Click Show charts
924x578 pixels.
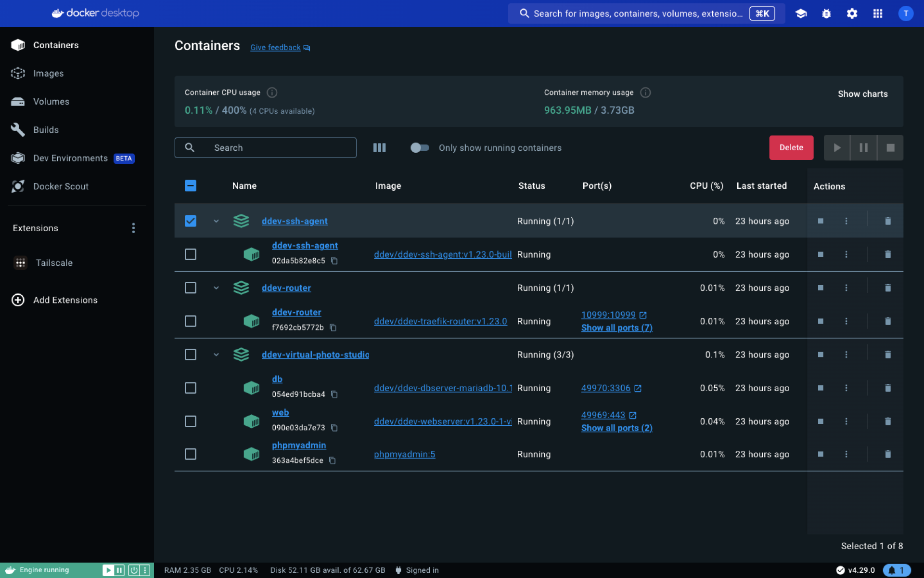tap(862, 94)
